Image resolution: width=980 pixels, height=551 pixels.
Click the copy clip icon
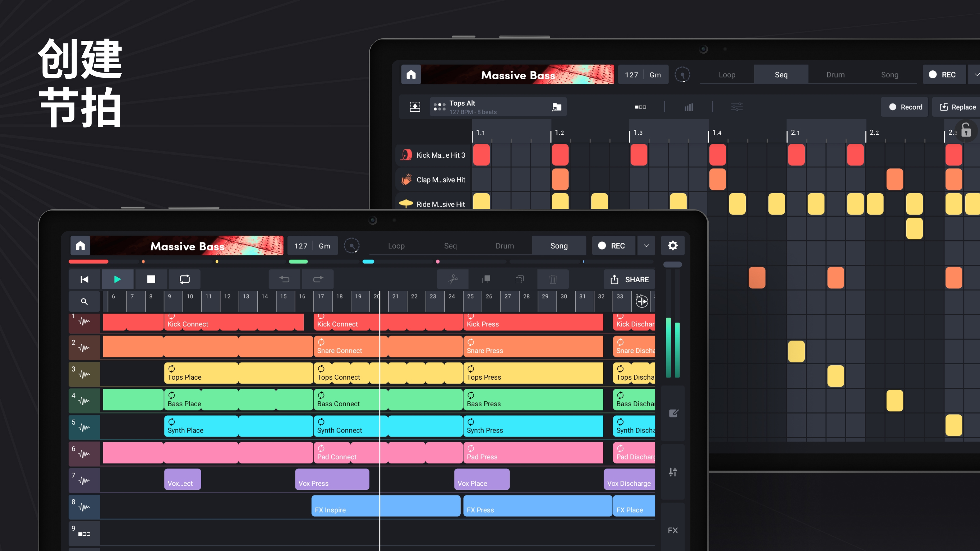point(520,279)
